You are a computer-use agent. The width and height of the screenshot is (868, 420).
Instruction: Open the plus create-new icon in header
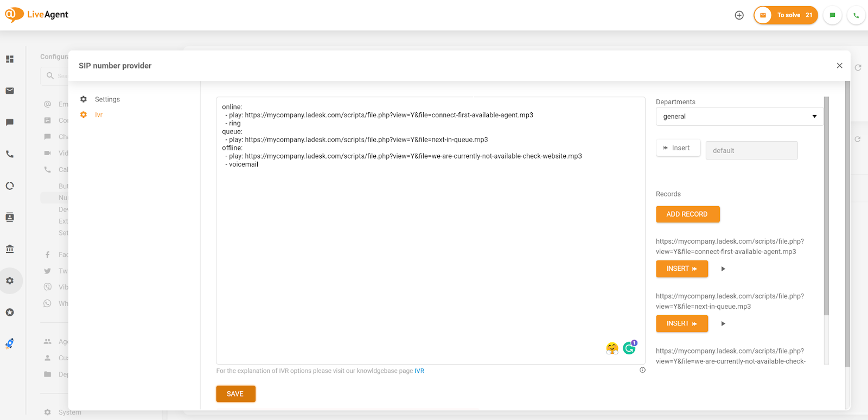pos(739,15)
